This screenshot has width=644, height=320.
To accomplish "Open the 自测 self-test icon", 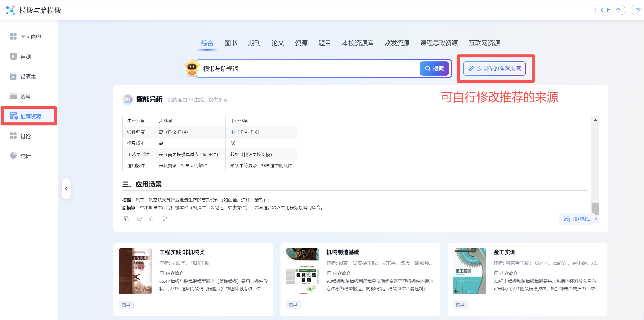I will [13, 57].
